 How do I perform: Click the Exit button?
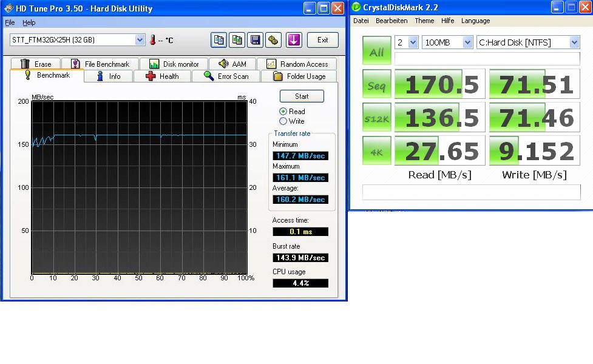322,40
